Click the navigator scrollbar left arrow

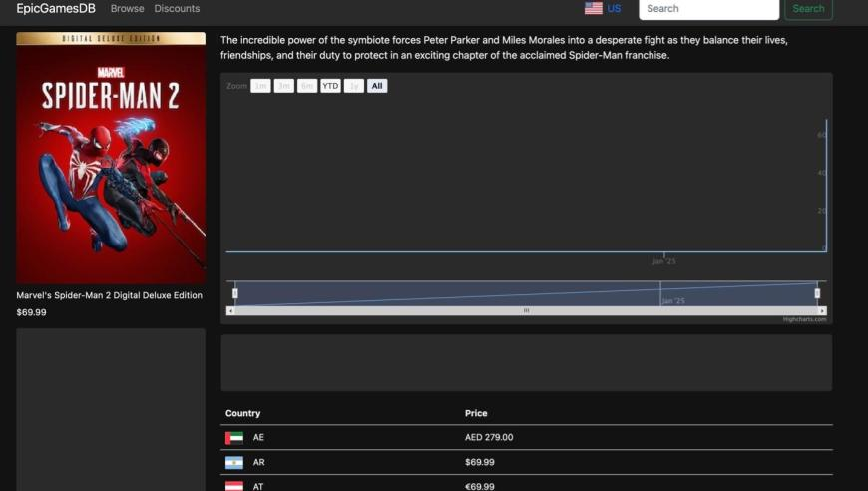(230, 311)
